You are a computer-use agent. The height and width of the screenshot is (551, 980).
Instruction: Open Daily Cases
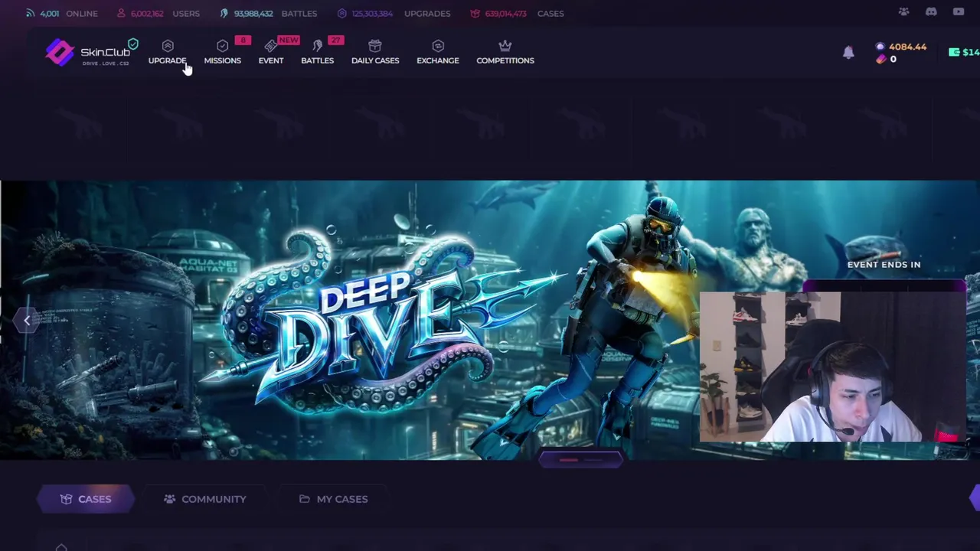pos(375,53)
